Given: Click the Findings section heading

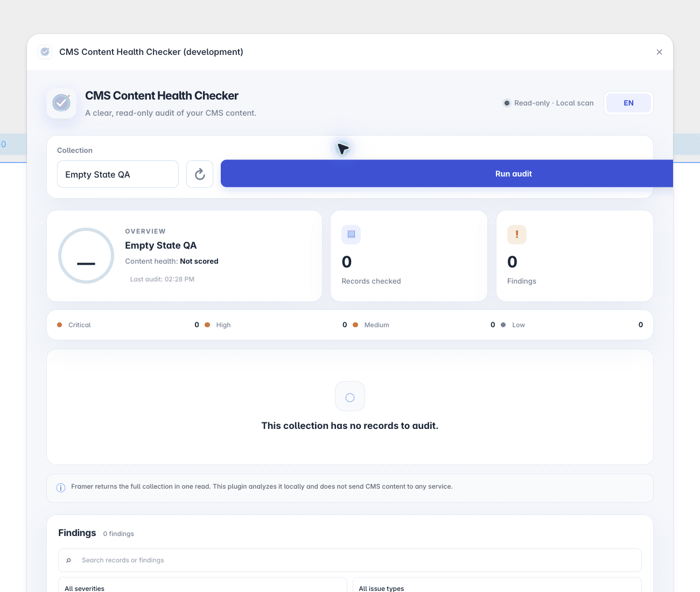Looking at the screenshot, I should [x=77, y=533].
